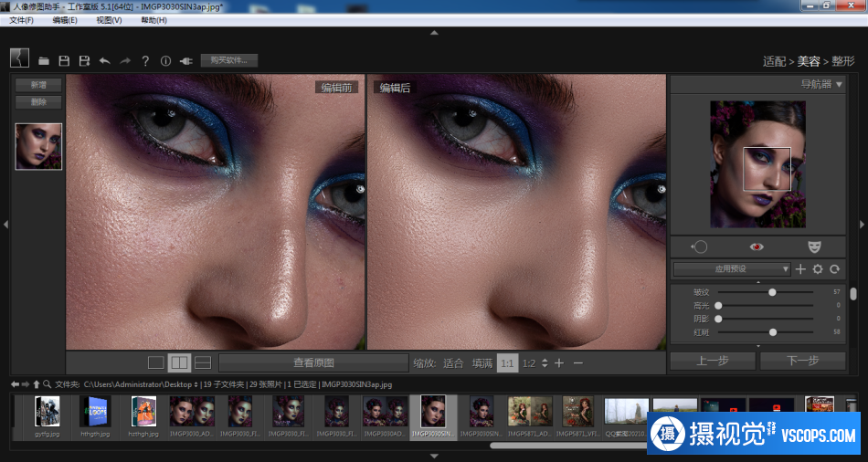Adjust the 高光 slider
Screen dimensions: 868x462
(x=718, y=306)
